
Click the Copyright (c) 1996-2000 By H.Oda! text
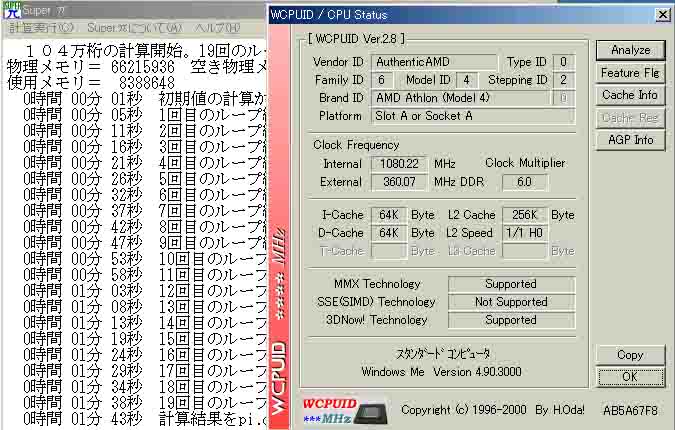[493, 410]
